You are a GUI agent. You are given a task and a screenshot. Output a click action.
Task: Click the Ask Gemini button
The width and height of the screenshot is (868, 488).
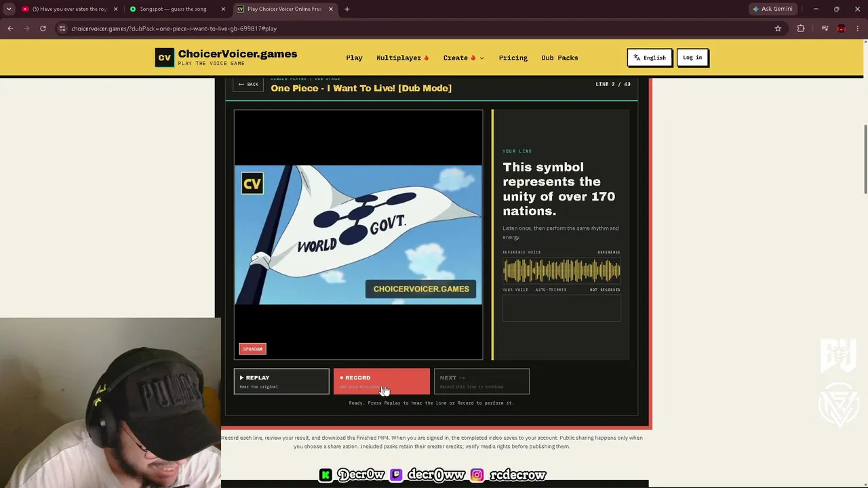click(x=772, y=9)
